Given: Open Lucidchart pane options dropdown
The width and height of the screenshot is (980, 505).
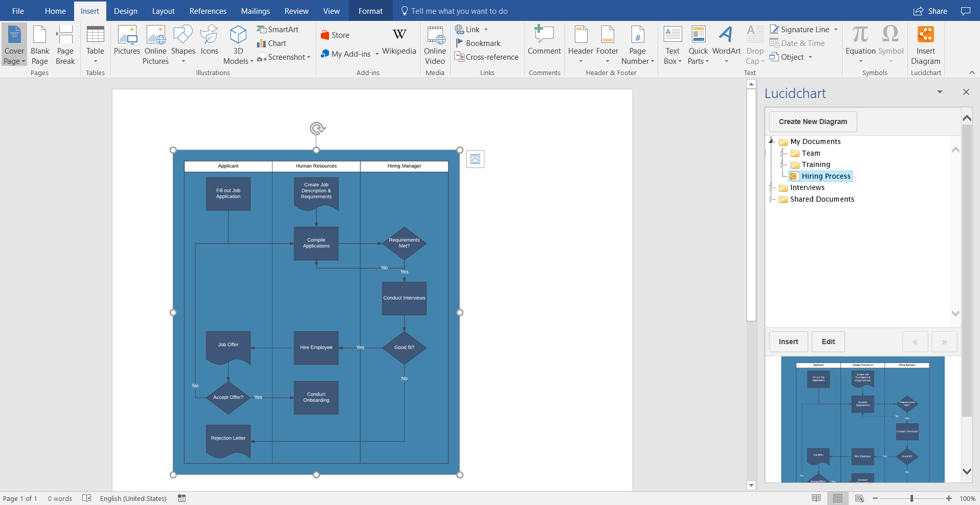Looking at the screenshot, I should (x=940, y=92).
